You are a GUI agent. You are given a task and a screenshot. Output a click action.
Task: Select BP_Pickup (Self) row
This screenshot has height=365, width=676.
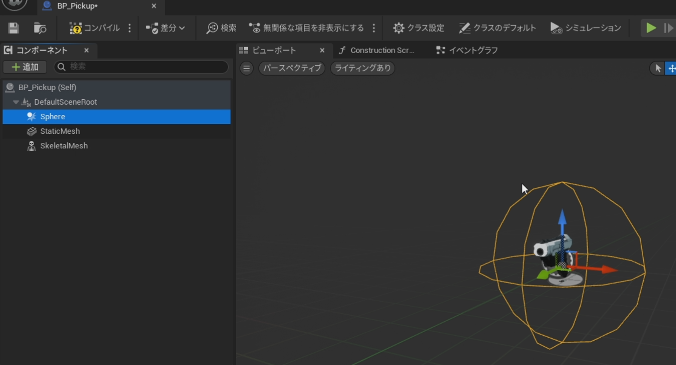(x=116, y=87)
